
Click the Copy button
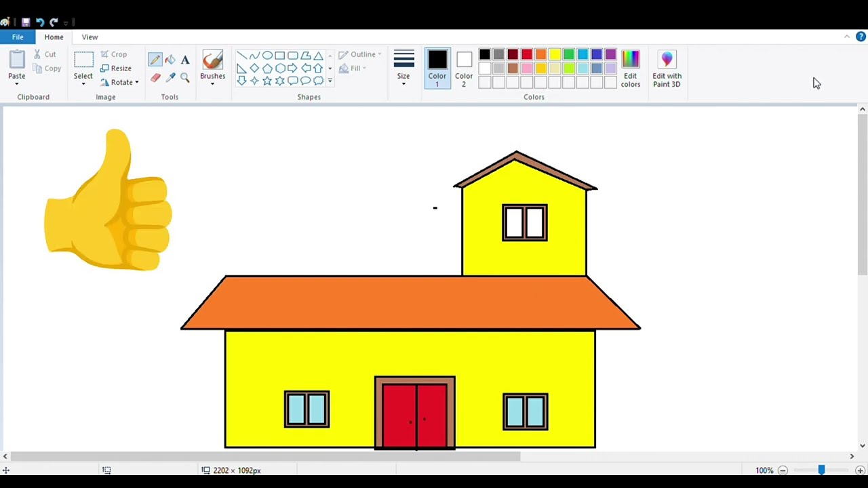click(x=46, y=68)
